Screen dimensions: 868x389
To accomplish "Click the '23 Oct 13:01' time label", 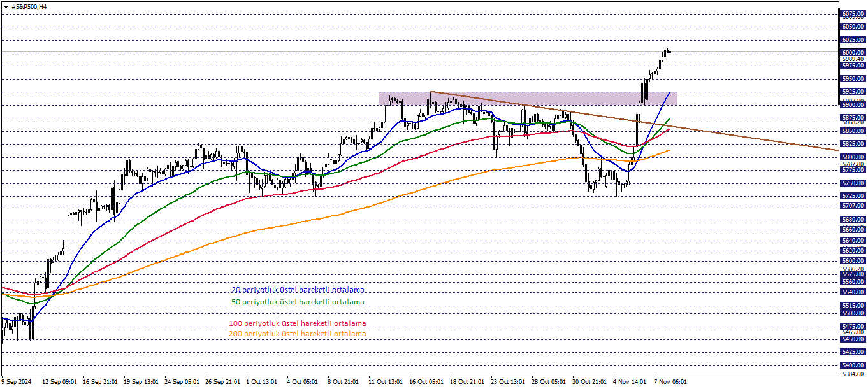I will [x=509, y=382].
